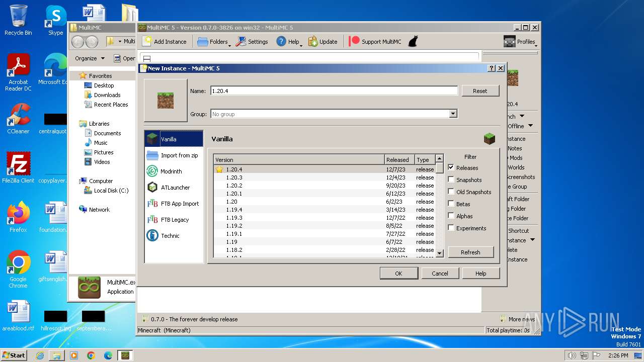The height and width of the screenshot is (362, 644).
Task: Open Skype desktop shortcut
Action: click(56, 20)
